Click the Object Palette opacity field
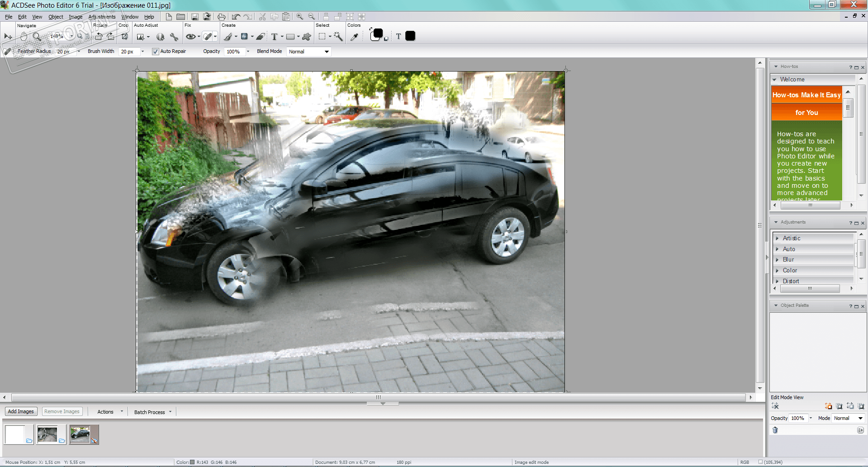 pyautogui.click(x=798, y=418)
